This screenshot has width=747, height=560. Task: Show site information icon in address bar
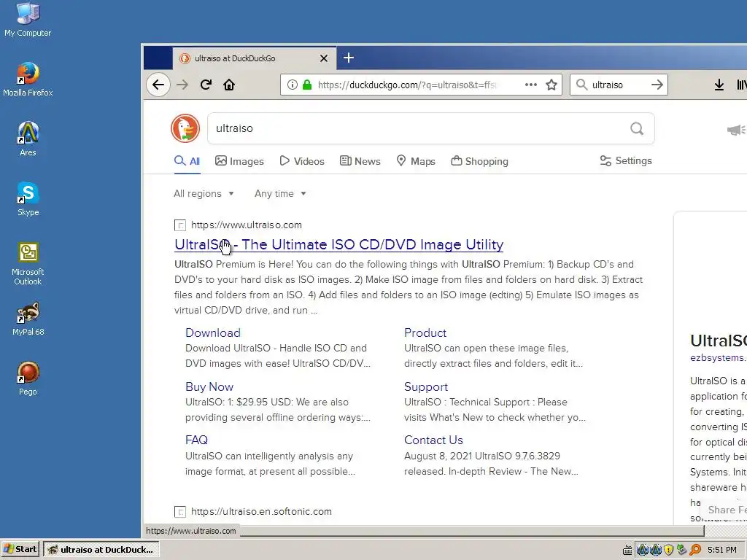click(x=293, y=85)
